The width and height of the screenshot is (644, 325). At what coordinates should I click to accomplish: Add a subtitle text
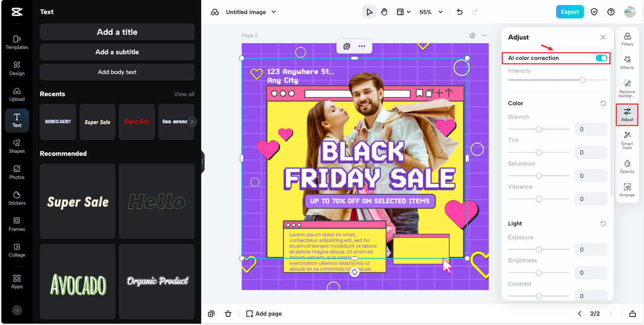[117, 52]
